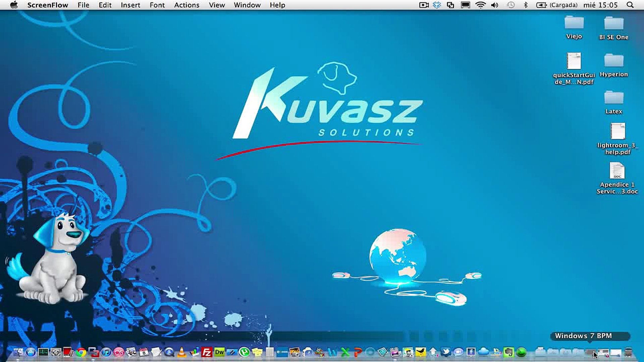
Task: Open the View menu
Action: point(217,5)
